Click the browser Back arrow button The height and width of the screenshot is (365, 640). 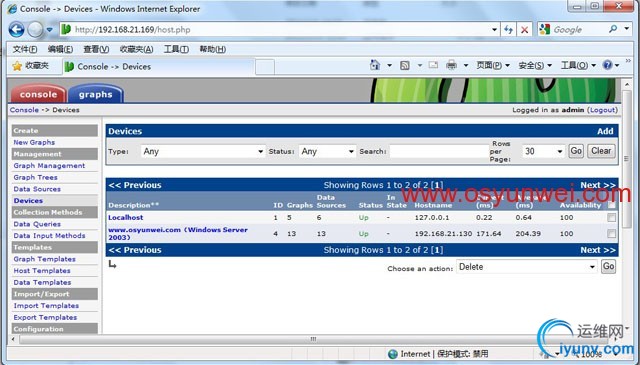pyautogui.click(x=16, y=29)
